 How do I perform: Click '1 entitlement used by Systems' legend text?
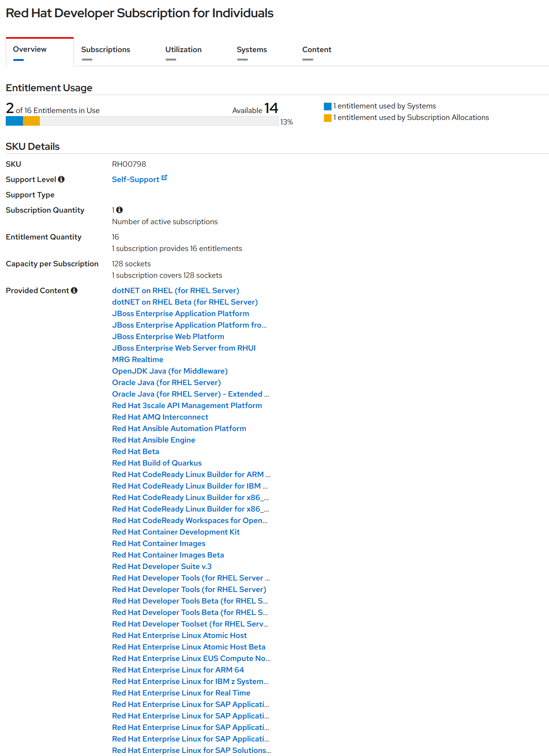pyautogui.click(x=384, y=106)
